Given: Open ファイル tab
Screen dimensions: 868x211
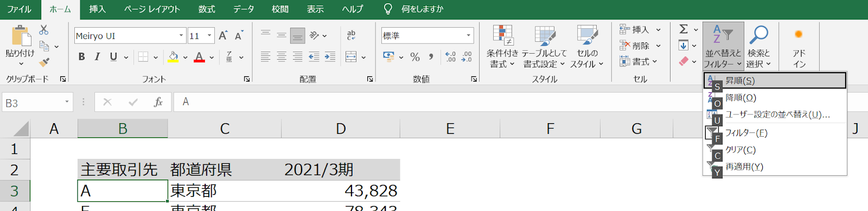Looking at the screenshot, I should (20, 9).
